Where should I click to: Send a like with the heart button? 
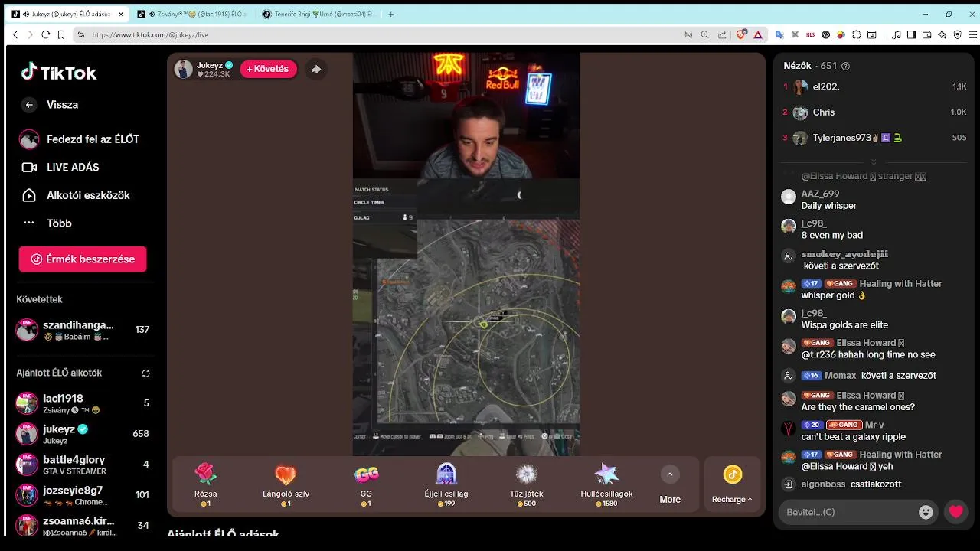tap(956, 512)
